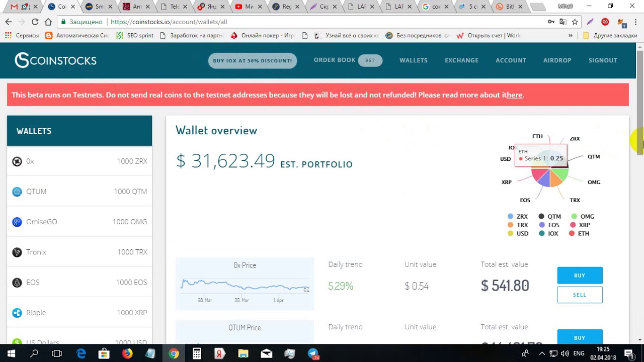Select the EOS wallet icon
This screenshot has width=644, height=362.
[17, 282]
